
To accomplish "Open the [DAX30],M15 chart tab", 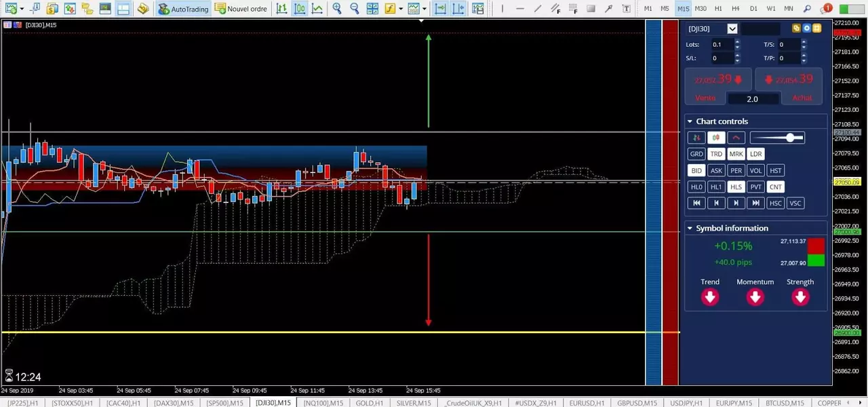I will [x=174, y=403].
